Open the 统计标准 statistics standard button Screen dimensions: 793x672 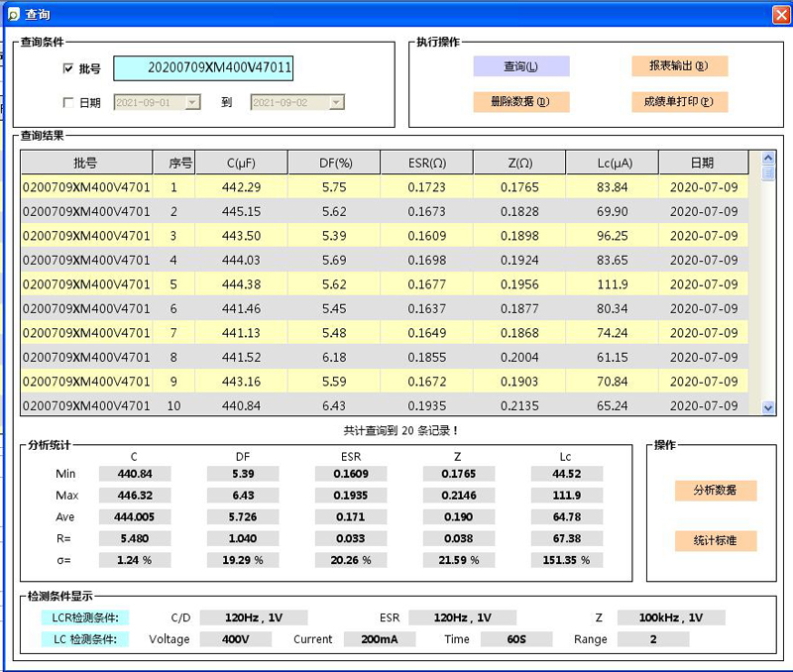click(716, 540)
